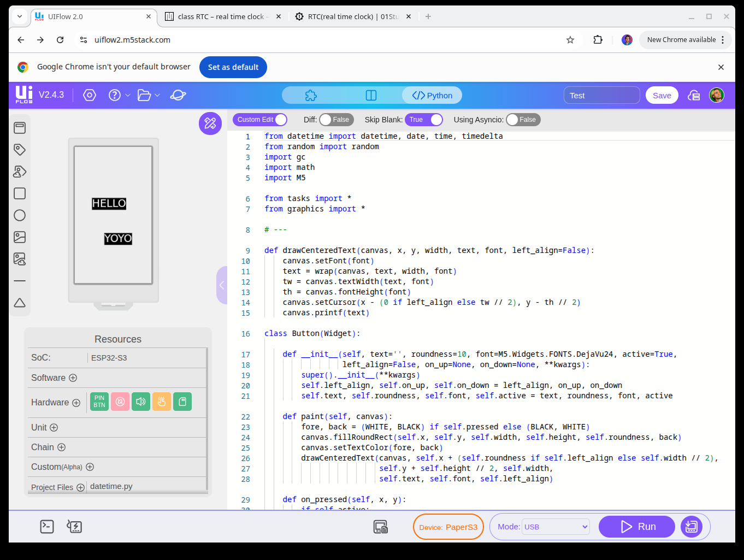Click the project name field labeled Test
This screenshot has width=744, height=560.
(x=601, y=96)
